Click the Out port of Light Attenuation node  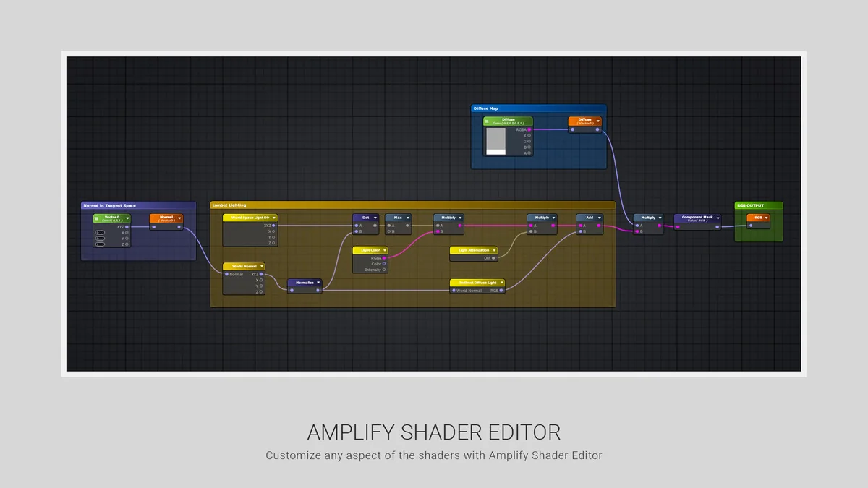point(495,257)
